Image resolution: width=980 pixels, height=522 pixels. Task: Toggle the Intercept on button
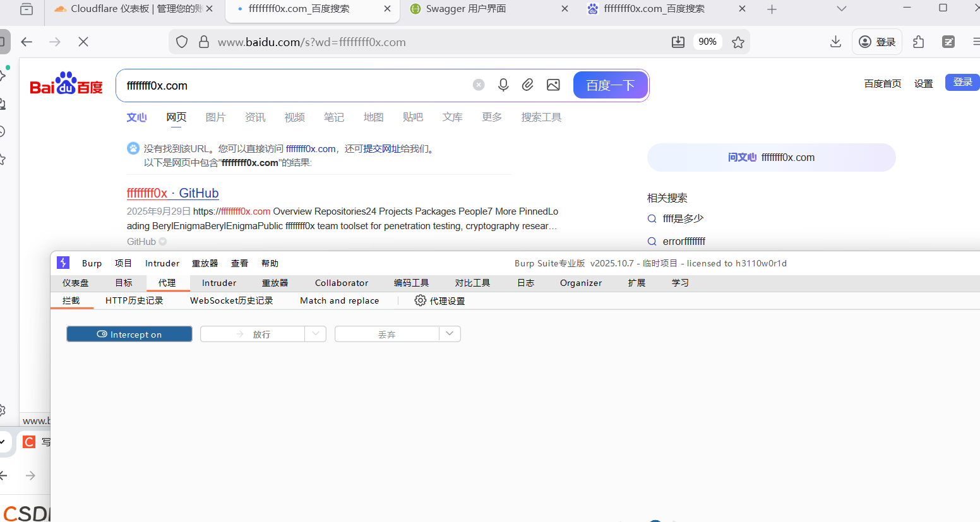pos(129,334)
